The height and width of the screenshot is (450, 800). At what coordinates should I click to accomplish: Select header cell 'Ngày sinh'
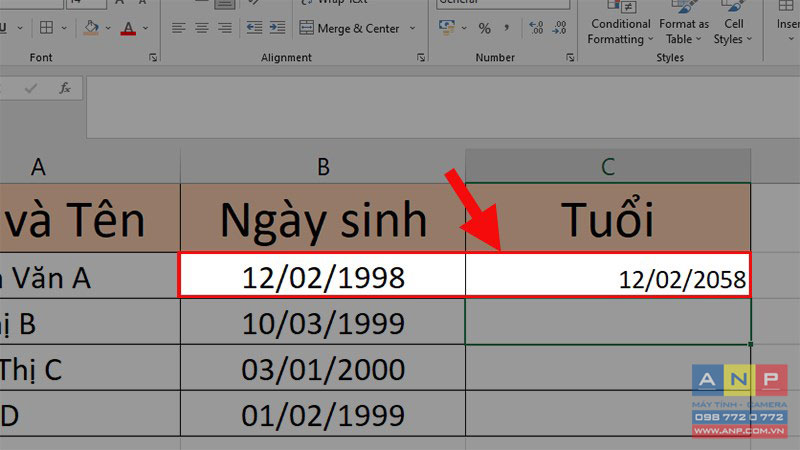323,218
